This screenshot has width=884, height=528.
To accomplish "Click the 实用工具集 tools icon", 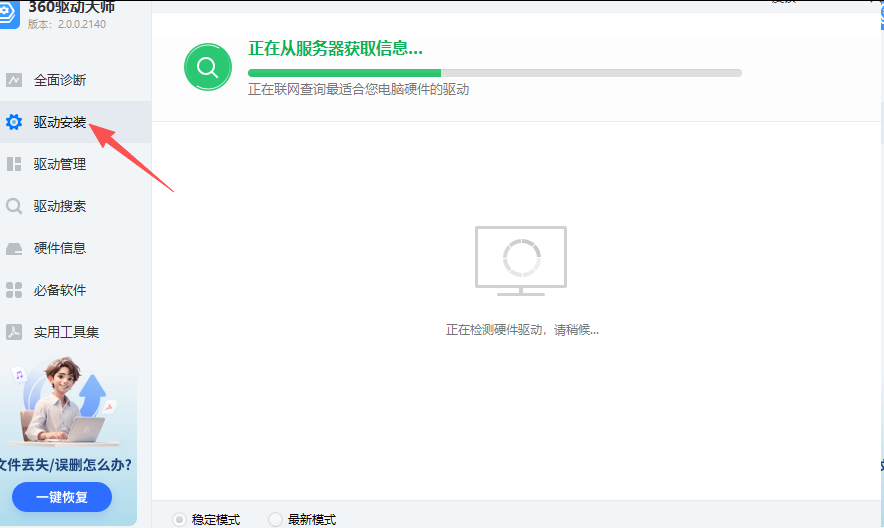I will (14, 332).
